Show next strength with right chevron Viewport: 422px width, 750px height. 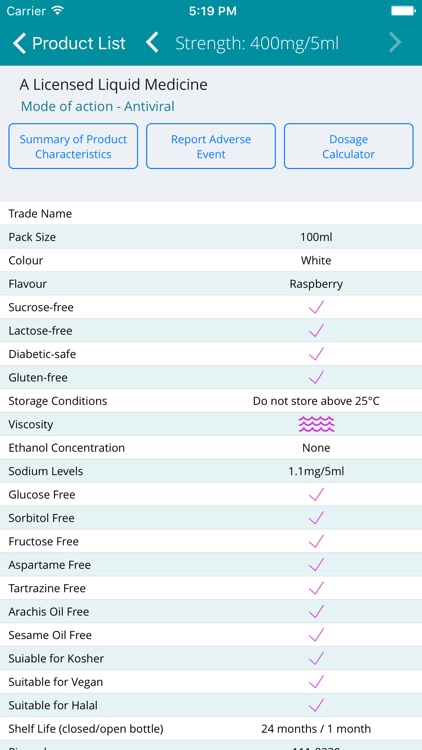click(x=395, y=43)
